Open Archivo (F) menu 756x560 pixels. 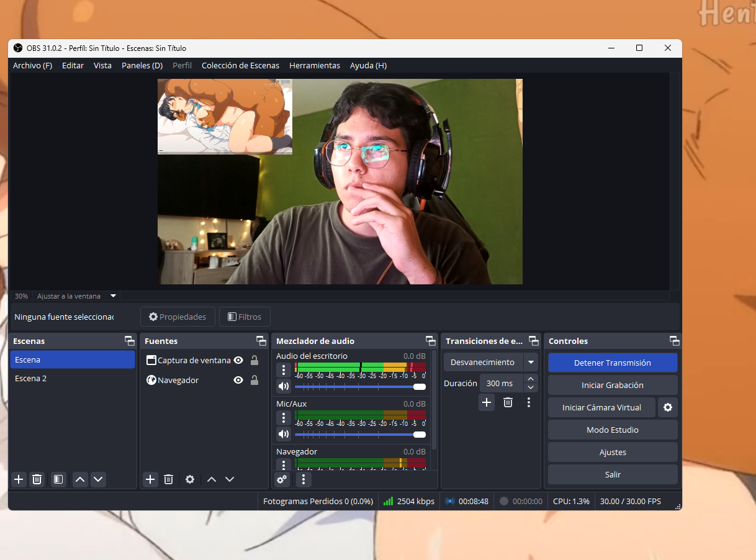click(32, 65)
